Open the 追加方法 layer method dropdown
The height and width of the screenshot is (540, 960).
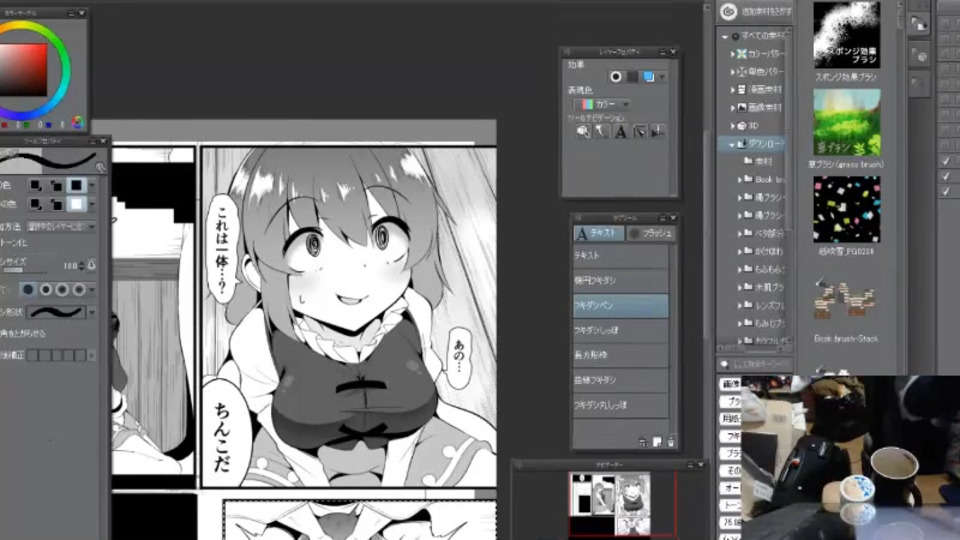pyautogui.click(x=61, y=227)
